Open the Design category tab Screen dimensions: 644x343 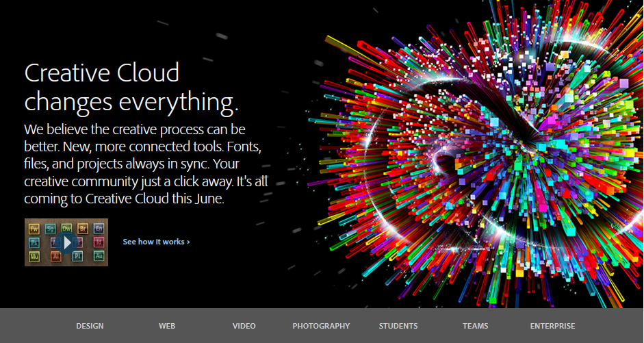click(90, 326)
